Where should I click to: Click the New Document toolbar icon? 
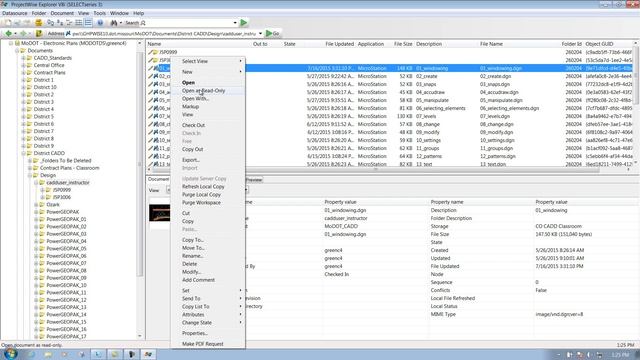(8, 23)
